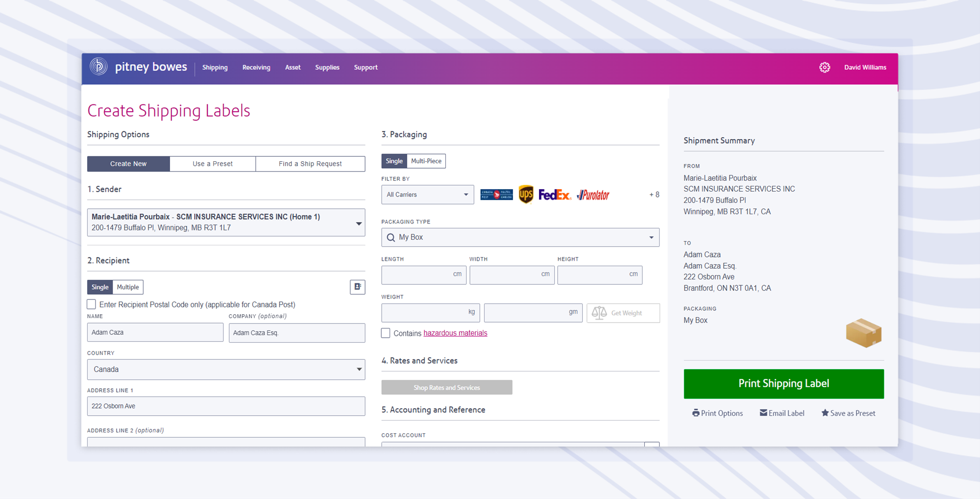This screenshot has width=980, height=499.
Task: Open Print Options
Action: 717,413
